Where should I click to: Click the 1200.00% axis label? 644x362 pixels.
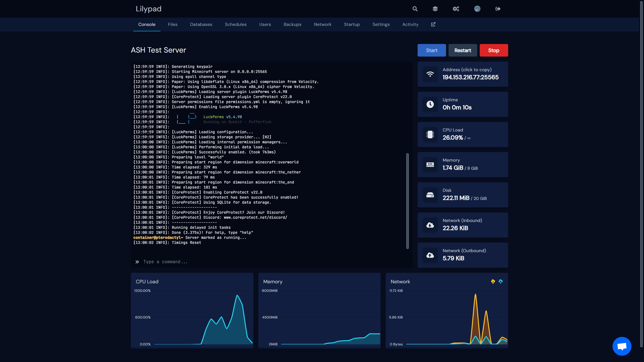pos(142,291)
